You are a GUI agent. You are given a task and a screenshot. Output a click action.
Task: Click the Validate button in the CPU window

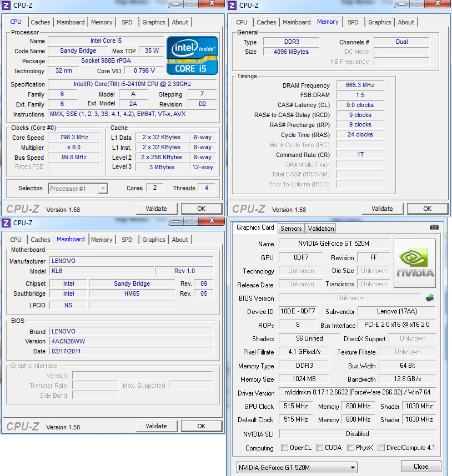click(157, 208)
